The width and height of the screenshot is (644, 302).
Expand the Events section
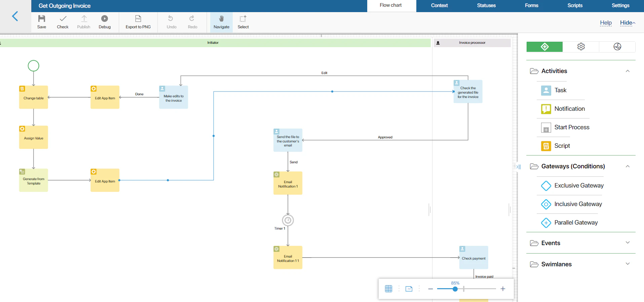pos(628,243)
